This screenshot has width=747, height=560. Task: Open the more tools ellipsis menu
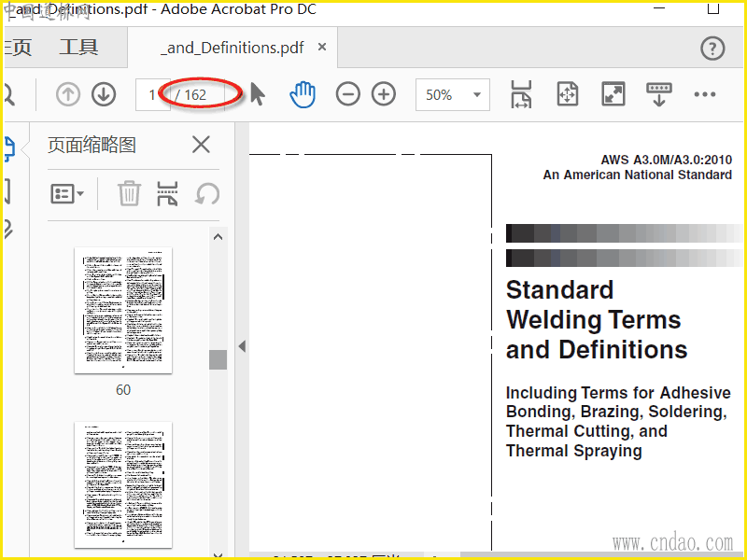704,94
